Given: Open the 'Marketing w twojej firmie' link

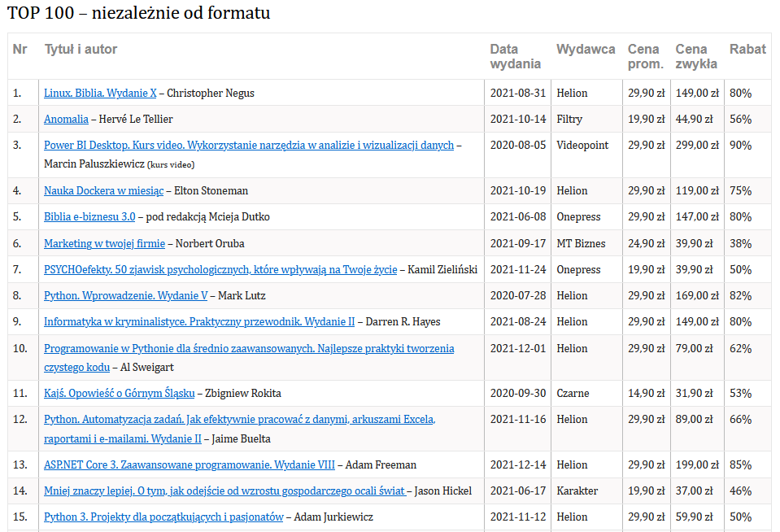Looking at the screenshot, I should (104, 243).
